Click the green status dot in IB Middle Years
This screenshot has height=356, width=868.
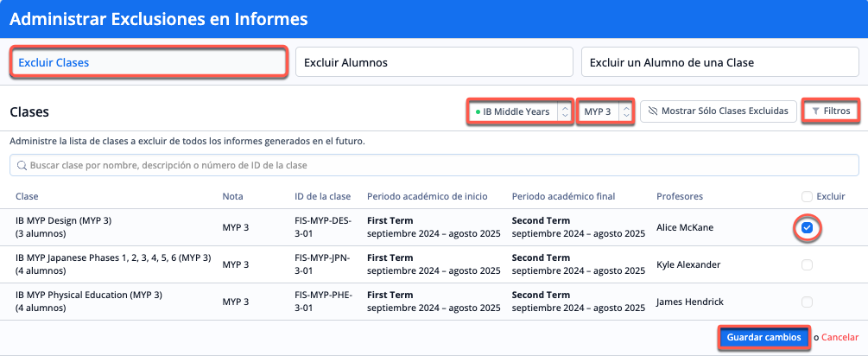[x=478, y=112]
